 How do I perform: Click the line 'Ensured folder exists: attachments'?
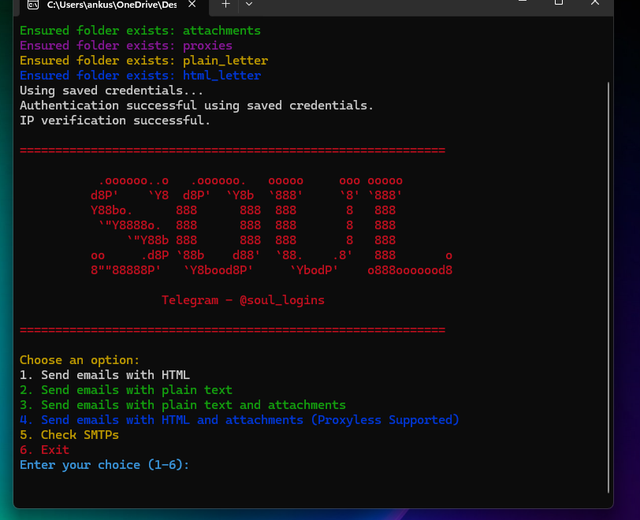click(140, 31)
